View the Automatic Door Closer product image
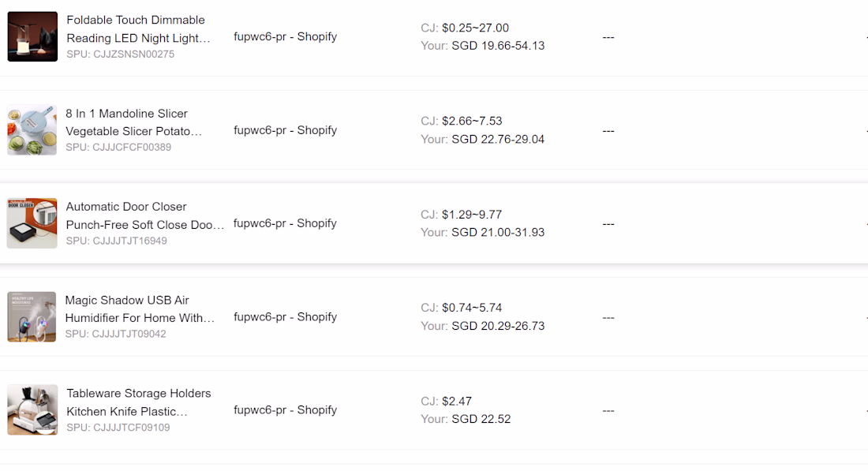Image resolution: width=868 pixels, height=471 pixels. 32,223
